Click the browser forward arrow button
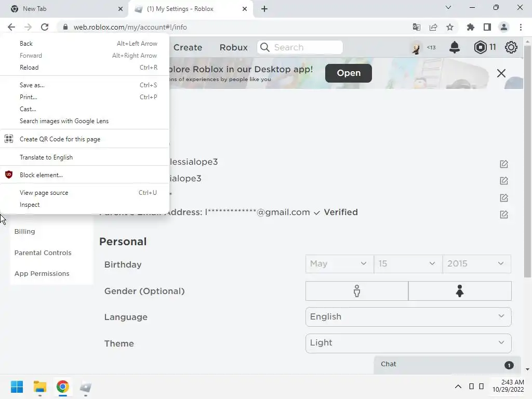Image resolution: width=532 pixels, height=399 pixels. point(28,27)
